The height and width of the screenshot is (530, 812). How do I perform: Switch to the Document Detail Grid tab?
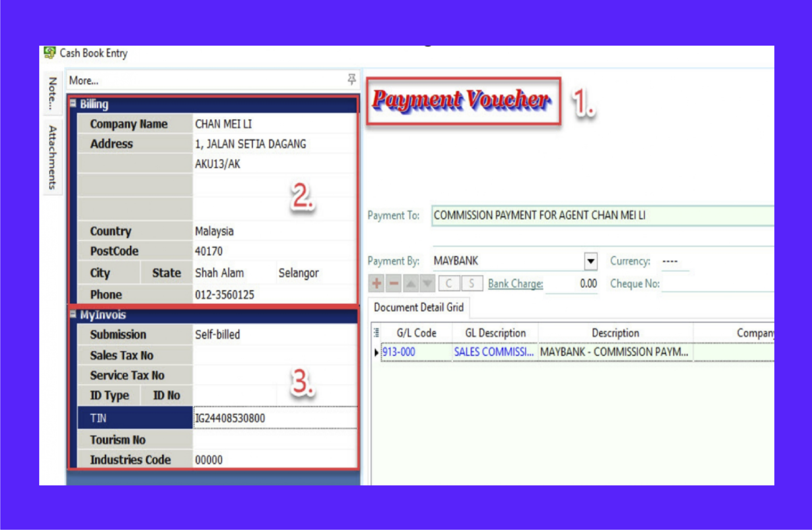(x=418, y=307)
